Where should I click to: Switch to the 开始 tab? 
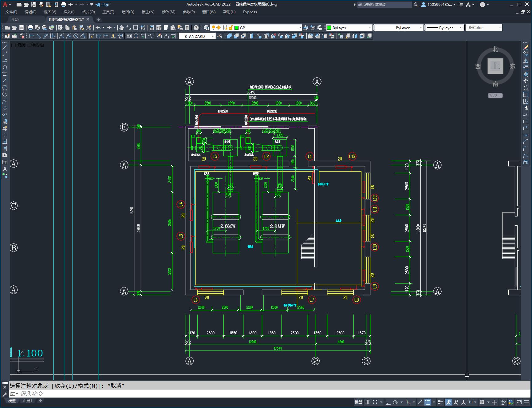(15, 19)
